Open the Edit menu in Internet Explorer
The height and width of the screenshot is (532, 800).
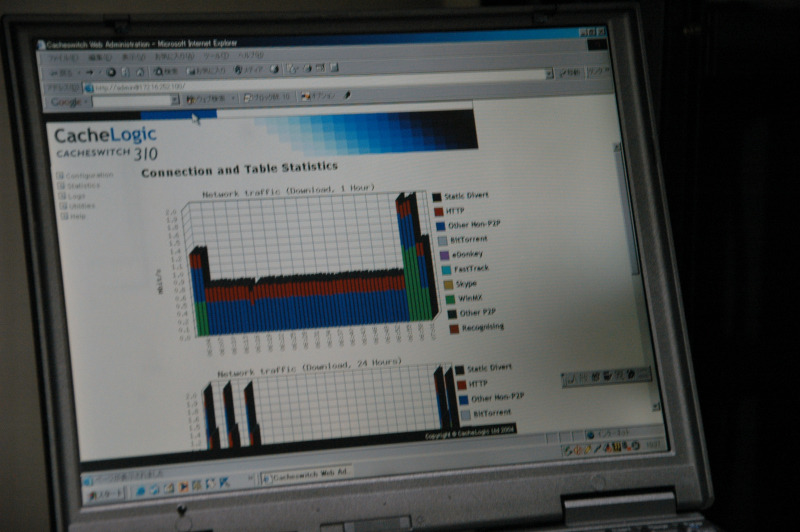pos(100,58)
